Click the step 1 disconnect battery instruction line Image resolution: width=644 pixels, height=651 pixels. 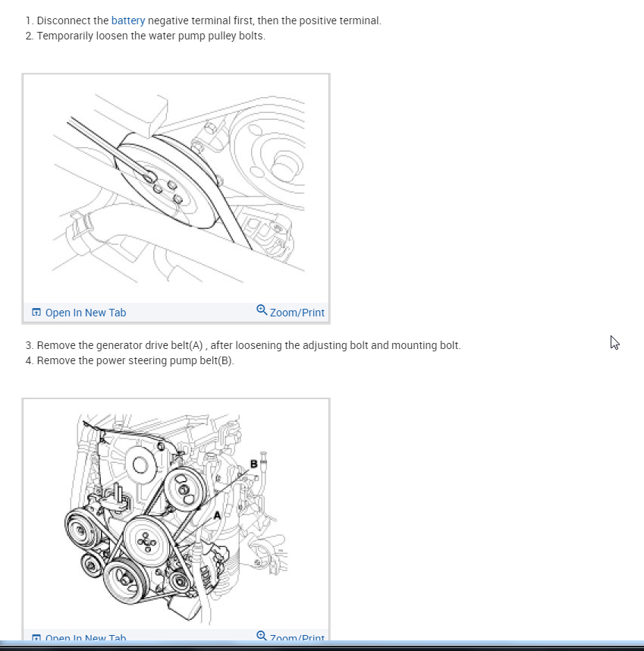pyautogui.click(x=201, y=20)
